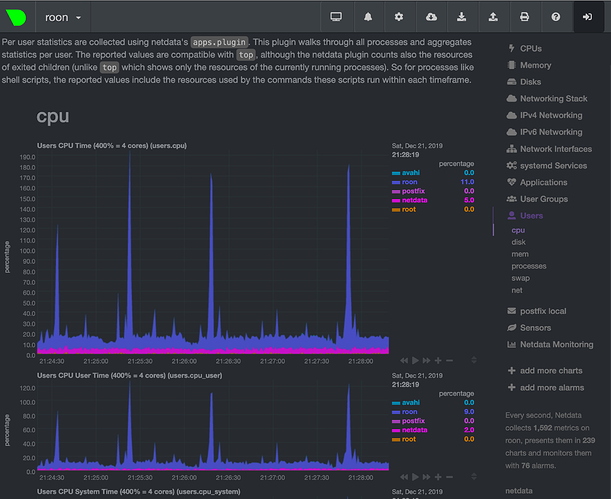Image resolution: width=611 pixels, height=499 pixels.
Task: Open the help question mark icon
Action: [x=556, y=17]
